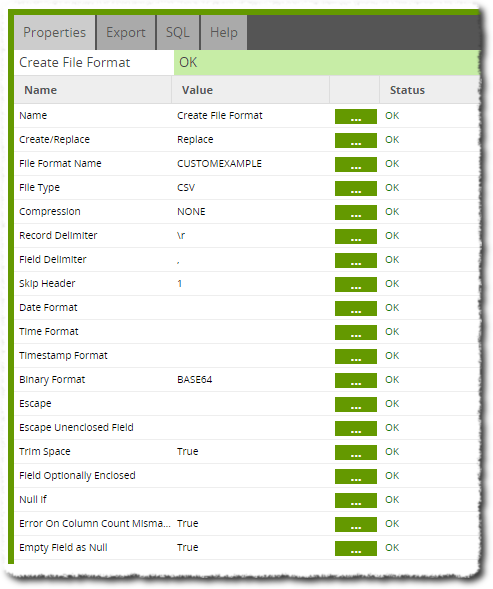Click the ellipsis button for Create/Replace
This screenshot has height=589, width=493.
click(x=355, y=140)
